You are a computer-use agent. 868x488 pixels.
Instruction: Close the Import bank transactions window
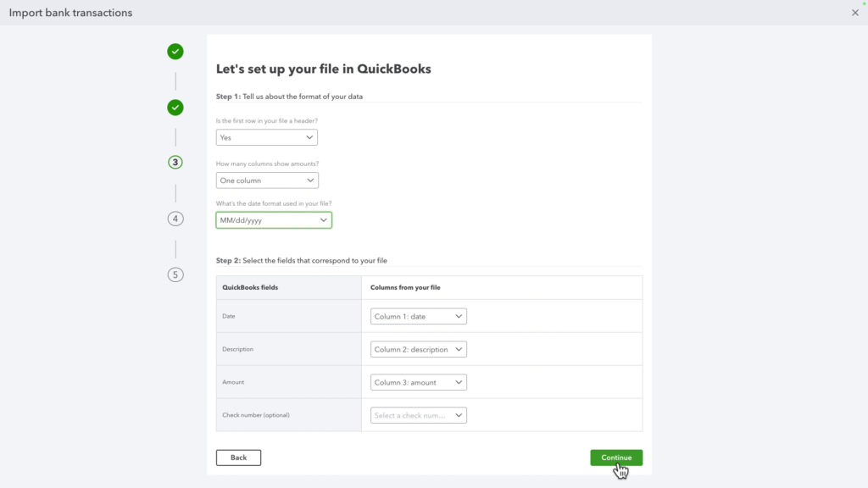pos(854,13)
